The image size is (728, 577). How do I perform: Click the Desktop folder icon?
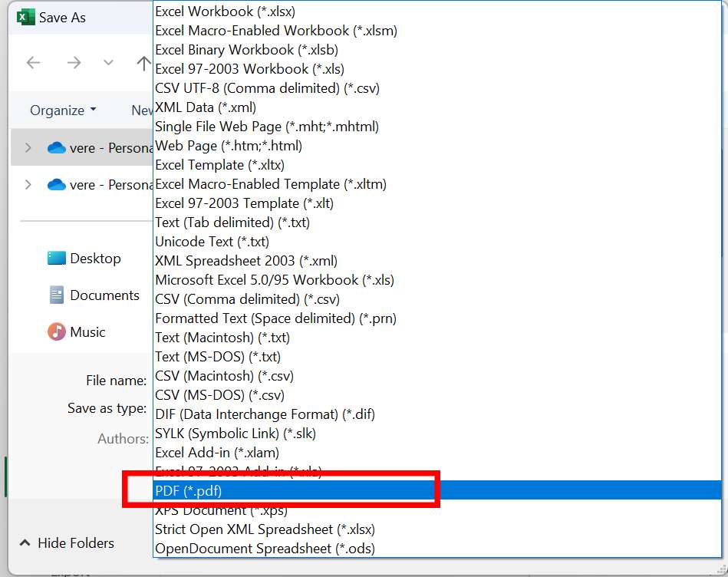(x=57, y=258)
